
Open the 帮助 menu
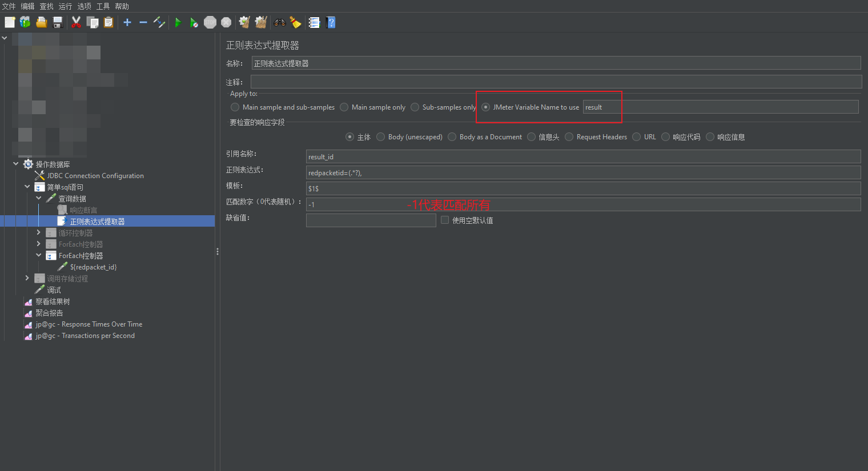click(x=122, y=6)
